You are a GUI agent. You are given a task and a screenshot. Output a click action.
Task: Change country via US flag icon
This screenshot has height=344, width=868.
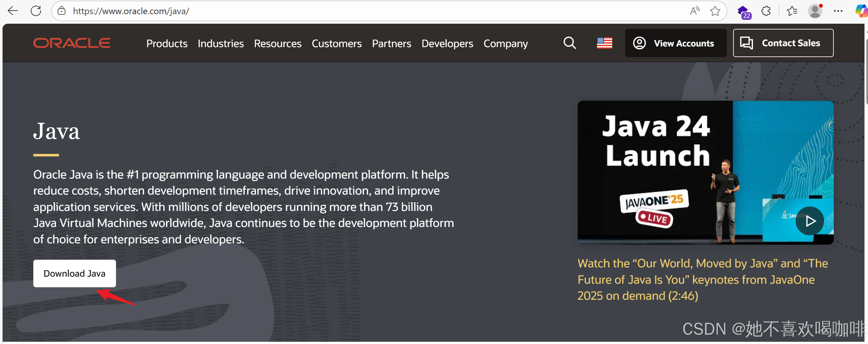(x=605, y=43)
